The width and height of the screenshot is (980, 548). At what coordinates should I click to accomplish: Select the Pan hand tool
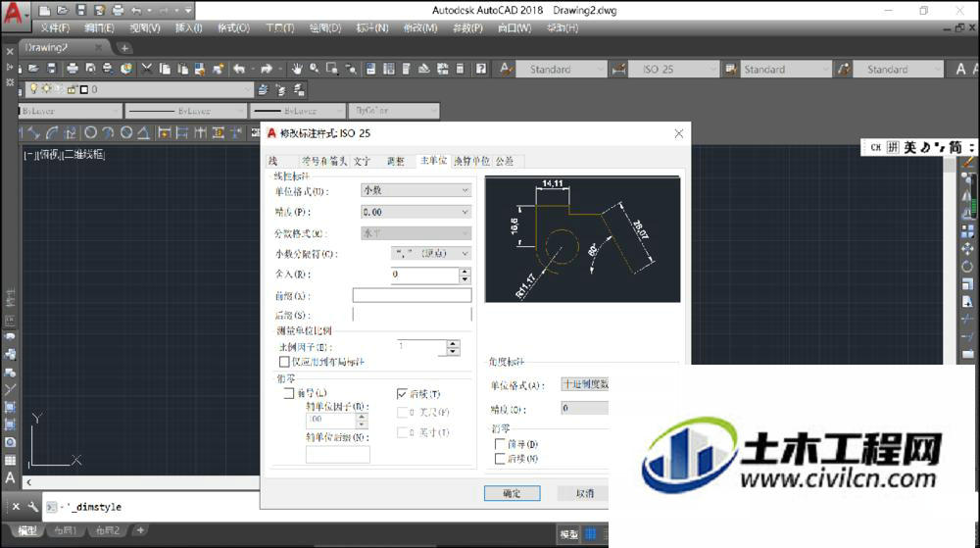296,69
